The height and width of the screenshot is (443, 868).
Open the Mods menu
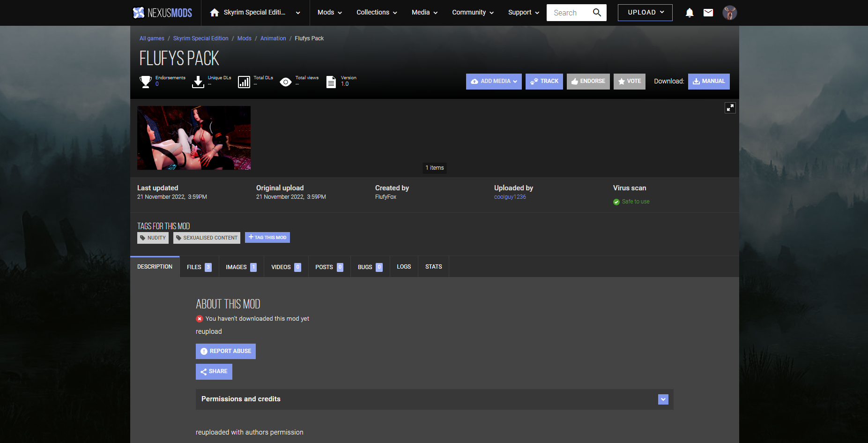pyautogui.click(x=330, y=13)
